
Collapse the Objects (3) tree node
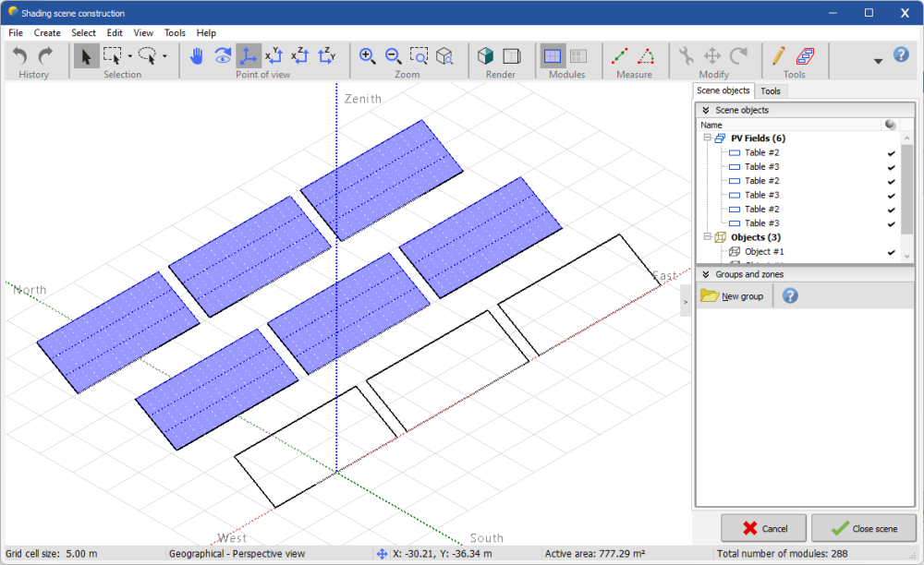[707, 237]
